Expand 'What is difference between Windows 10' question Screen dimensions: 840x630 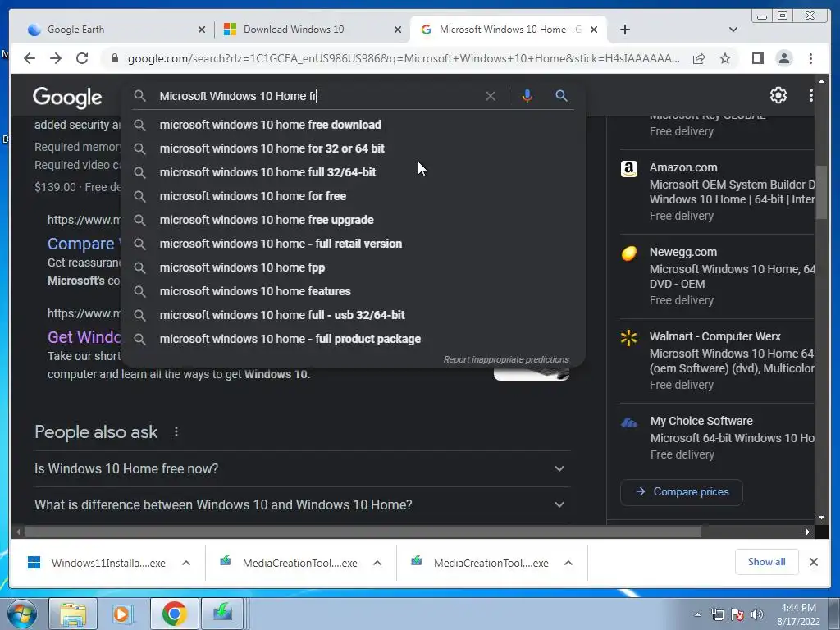(x=302, y=504)
